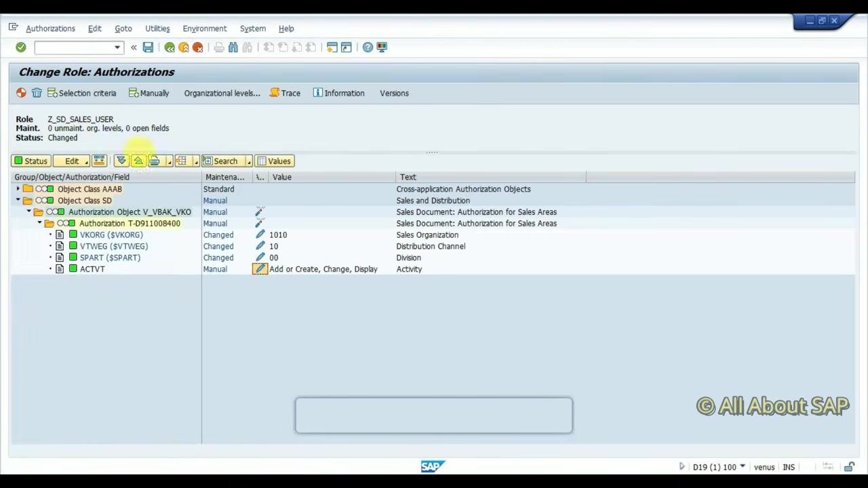Click the Selection criteria button
Image resolution: width=868 pixels, height=488 pixels.
point(82,93)
